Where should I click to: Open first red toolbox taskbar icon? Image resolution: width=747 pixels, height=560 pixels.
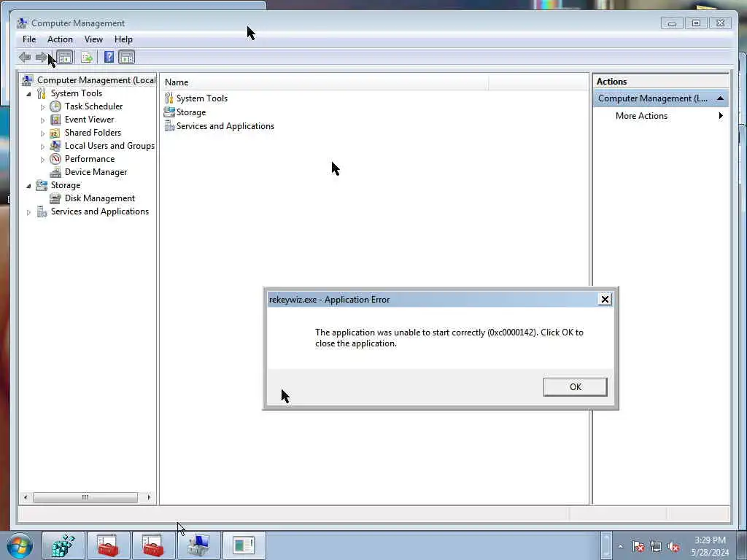coord(108,545)
